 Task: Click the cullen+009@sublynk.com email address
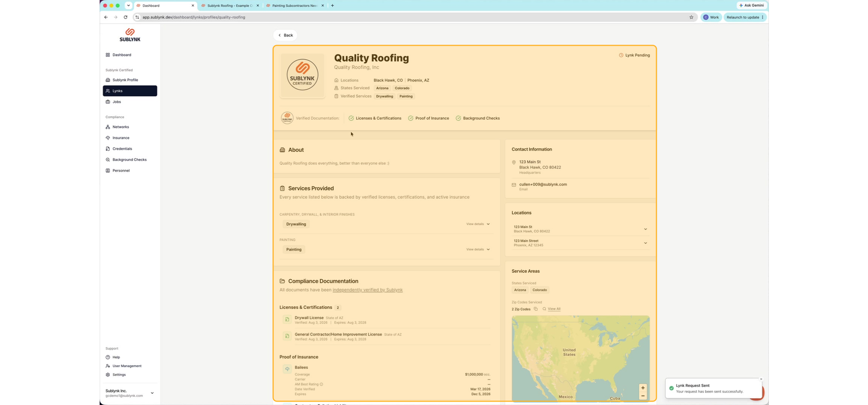(543, 184)
